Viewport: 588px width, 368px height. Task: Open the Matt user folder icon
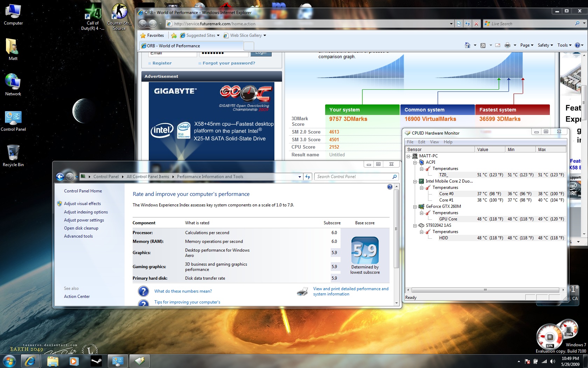pos(13,49)
